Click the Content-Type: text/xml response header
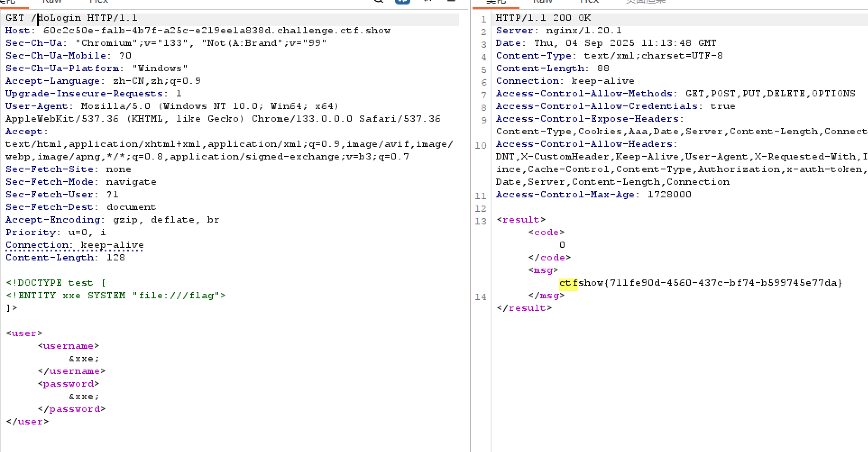 point(609,56)
